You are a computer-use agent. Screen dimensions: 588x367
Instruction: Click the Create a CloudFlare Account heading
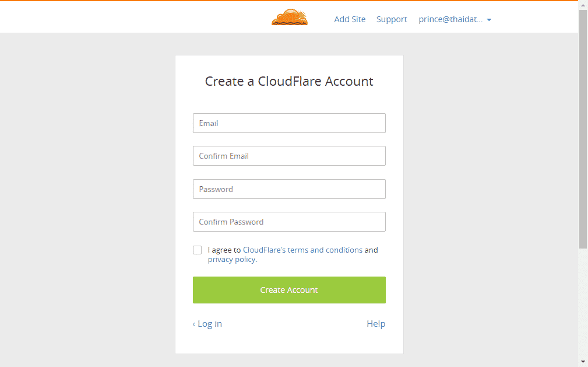pyautogui.click(x=289, y=81)
